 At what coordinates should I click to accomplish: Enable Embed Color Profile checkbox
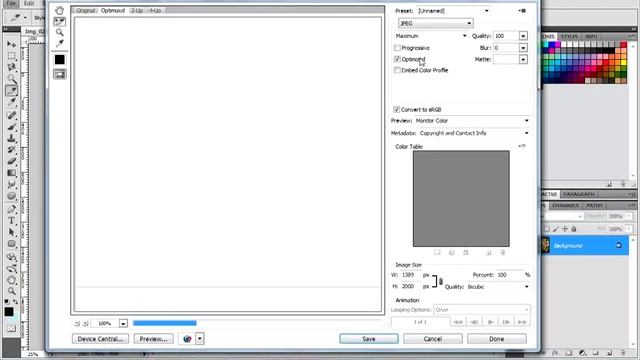click(x=397, y=70)
